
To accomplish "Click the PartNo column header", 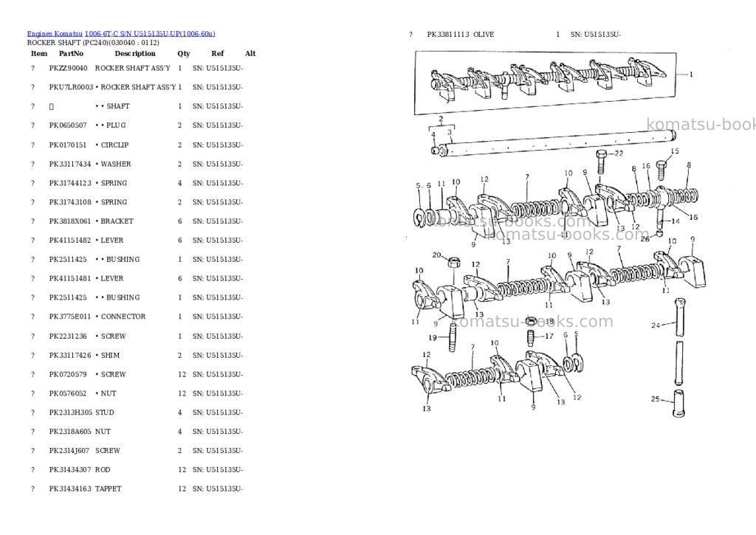I will tap(71, 53).
